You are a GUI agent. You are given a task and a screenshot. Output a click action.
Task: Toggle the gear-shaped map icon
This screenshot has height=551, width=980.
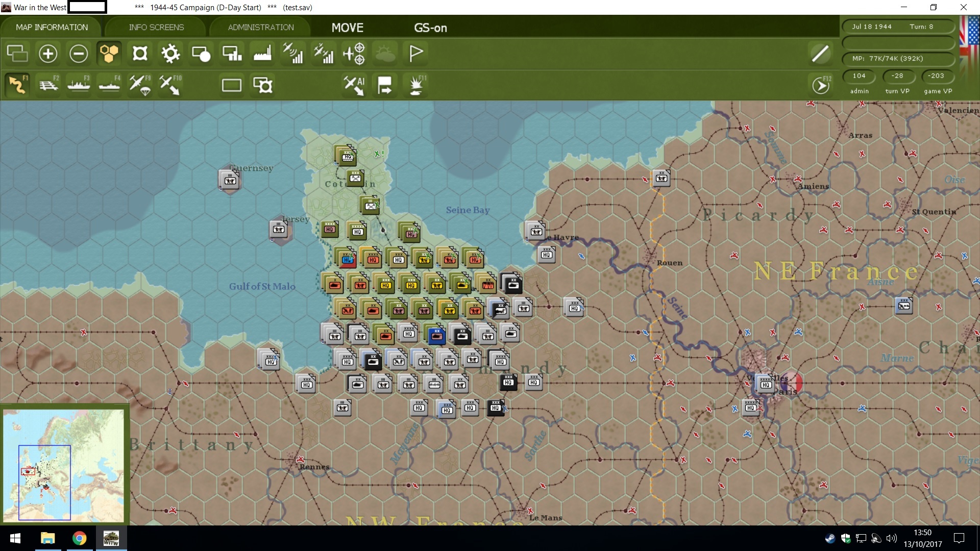(170, 53)
